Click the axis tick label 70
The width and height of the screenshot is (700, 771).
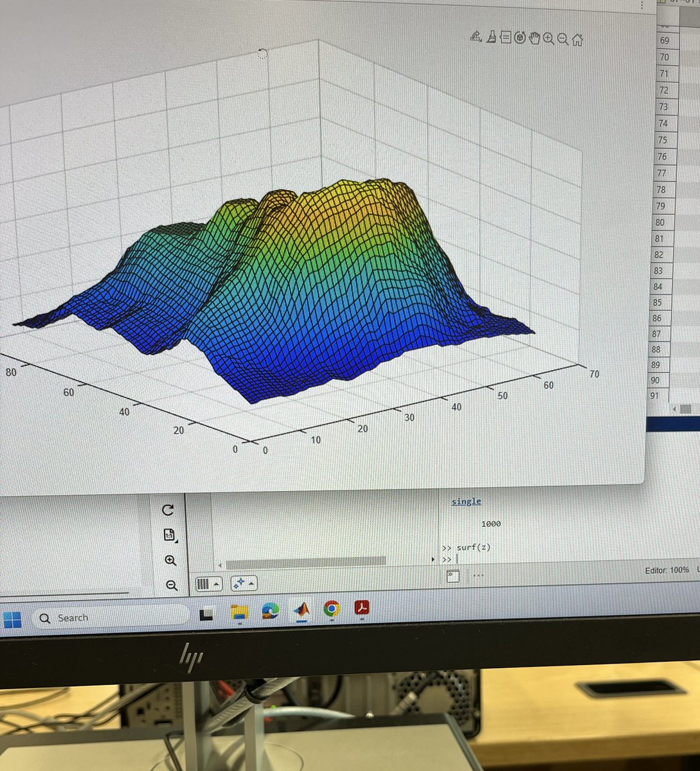click(x=594, y=374)
